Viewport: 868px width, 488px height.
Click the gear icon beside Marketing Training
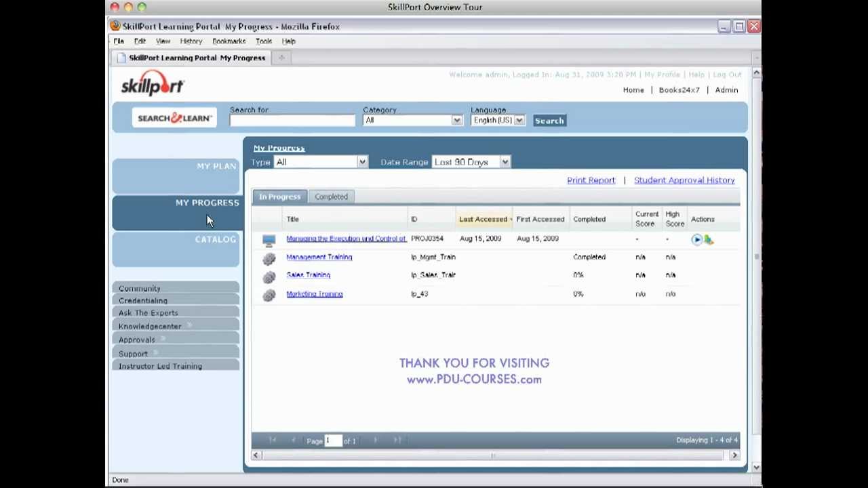269,295
